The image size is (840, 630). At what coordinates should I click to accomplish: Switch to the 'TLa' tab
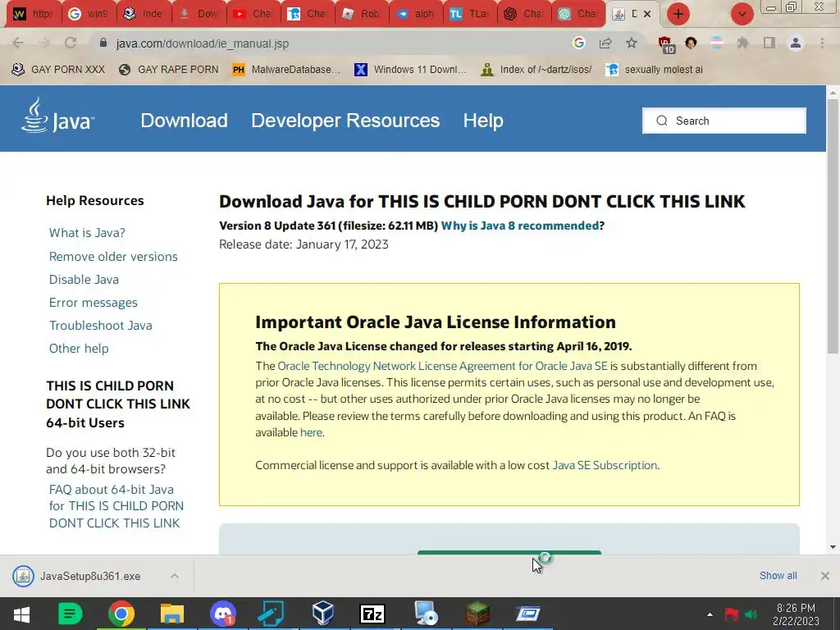click(x=471, y=14)
